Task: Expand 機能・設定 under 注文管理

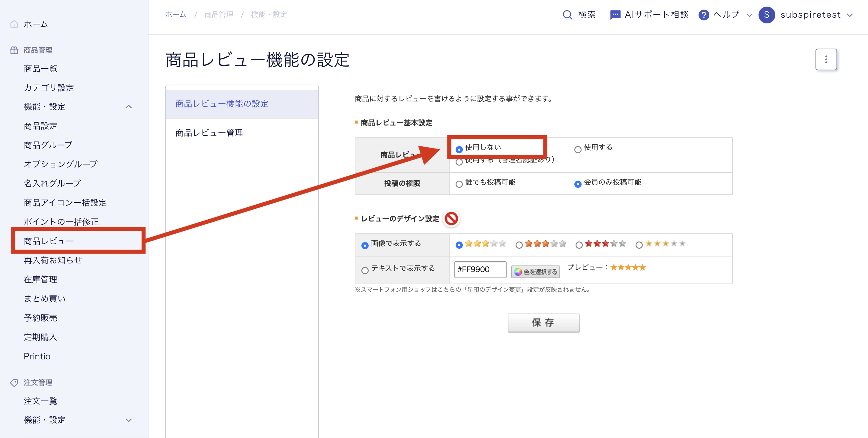Action: point(128,420)
